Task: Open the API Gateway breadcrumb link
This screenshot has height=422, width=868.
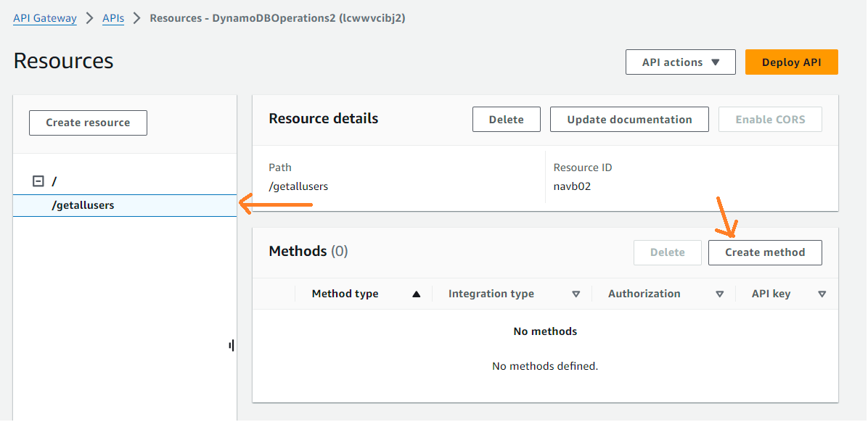Action: click(45, 18)
